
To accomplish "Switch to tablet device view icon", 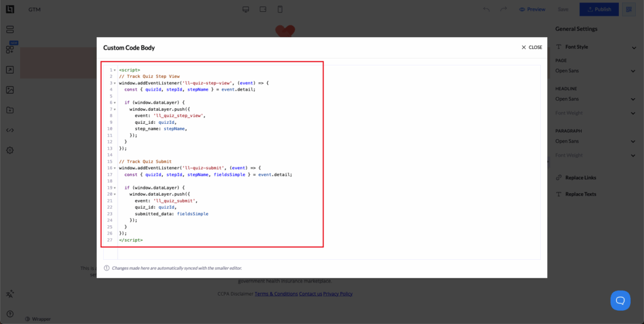I will coord(263,9).
